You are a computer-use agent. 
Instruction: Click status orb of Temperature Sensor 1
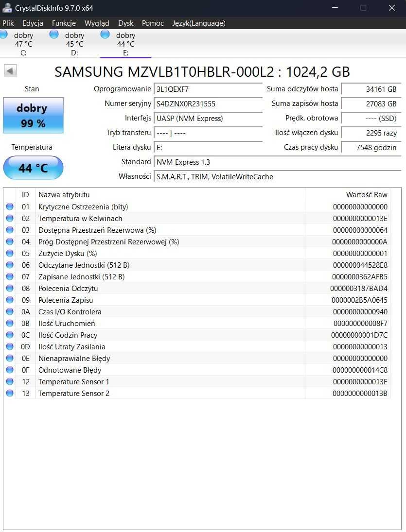[10, 381]
